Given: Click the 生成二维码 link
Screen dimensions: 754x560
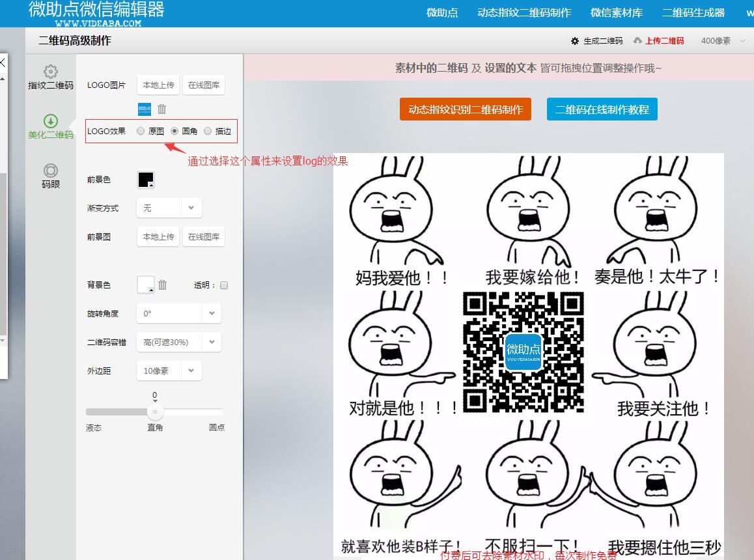Looking at the screenshot, I should [603, 41].
